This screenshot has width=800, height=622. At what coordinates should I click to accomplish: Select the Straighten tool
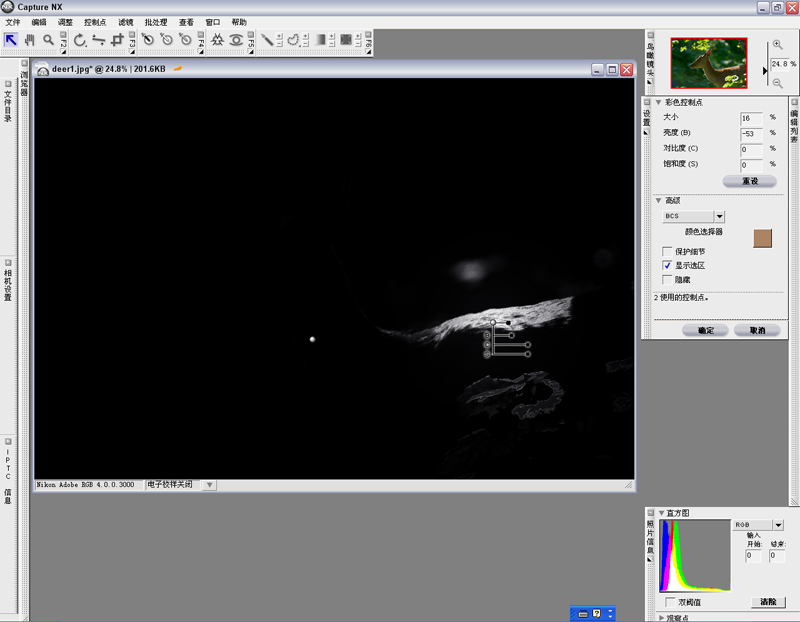pyautogui.click(x=98, y=40)
